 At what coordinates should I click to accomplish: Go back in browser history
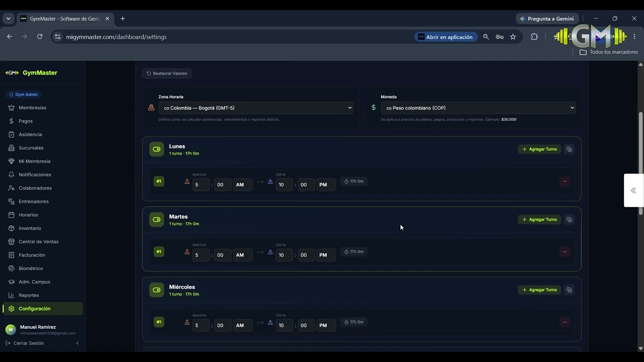pos(10,37)
